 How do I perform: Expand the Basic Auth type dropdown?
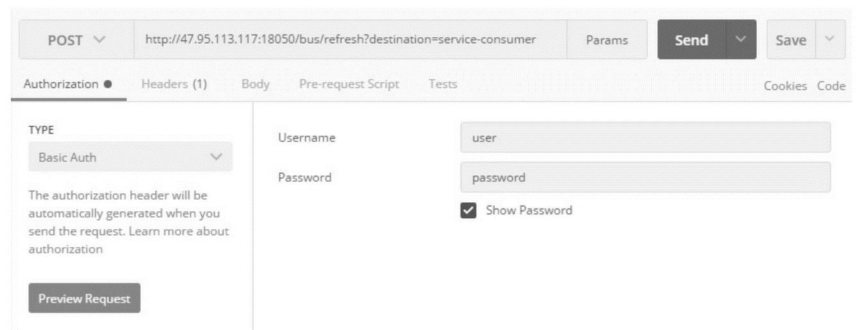click(x=130, y=157)
